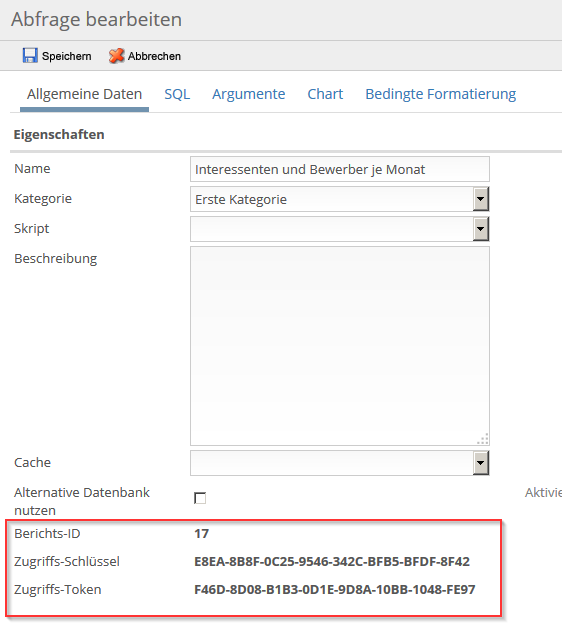Click the orange X cancel icon
The image size is (562, 638).
point(116,56)
